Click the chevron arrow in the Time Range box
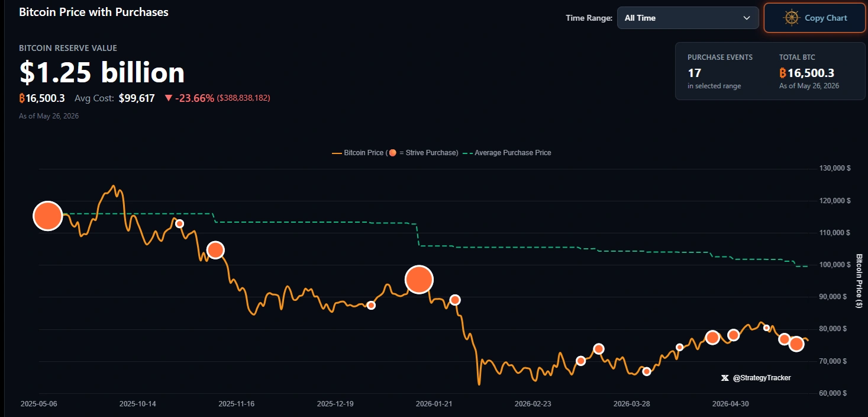868x417 pixels. (x=747, y=18)
